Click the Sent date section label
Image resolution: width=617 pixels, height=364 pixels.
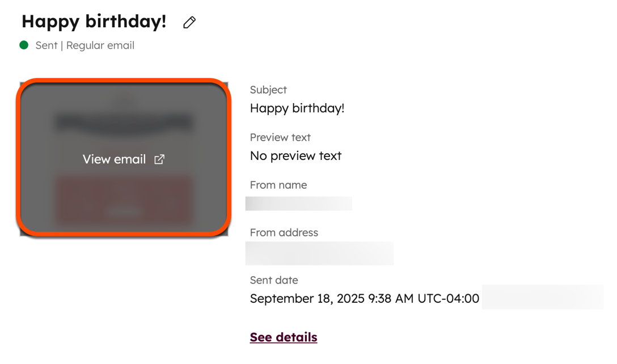pos(274,280)
